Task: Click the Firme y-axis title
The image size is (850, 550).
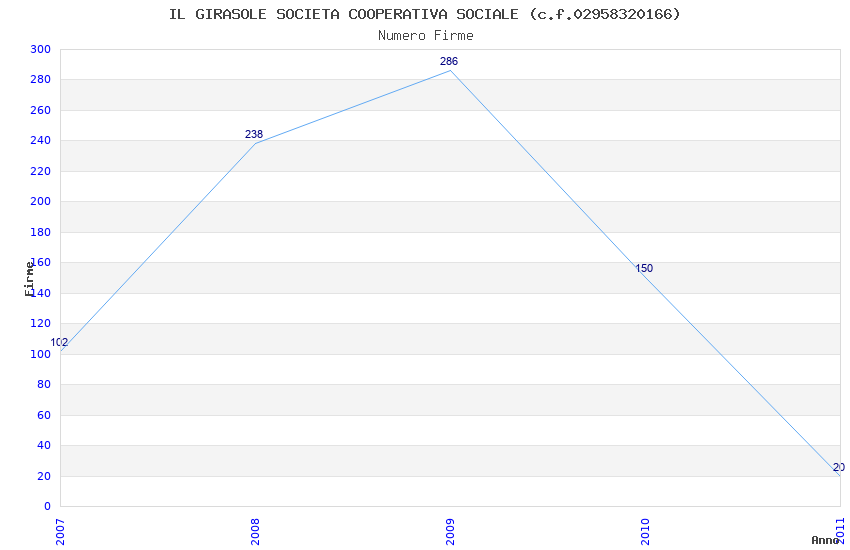Action: (x=29, y=279)
